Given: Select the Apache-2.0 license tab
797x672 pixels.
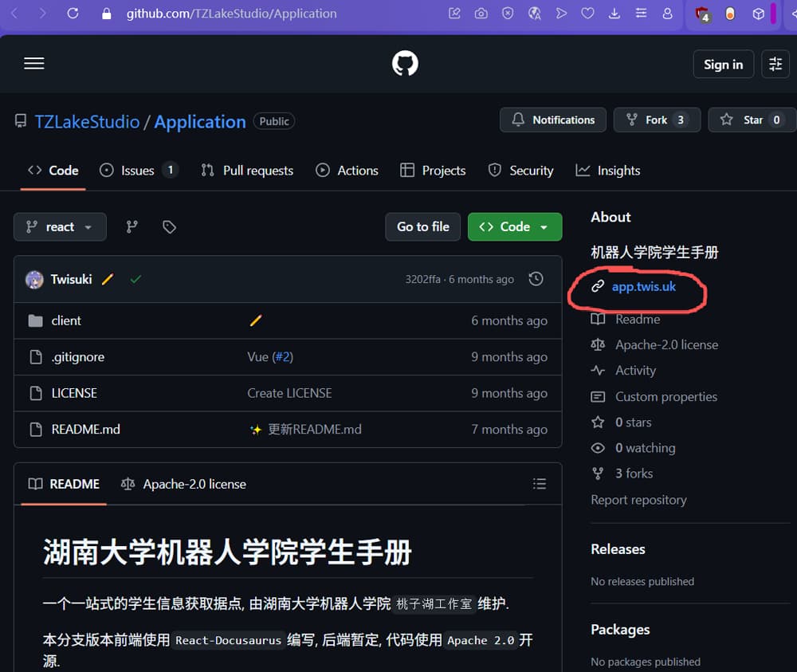Looking at the screenshot, I should pyautogui.click(x=183, y=485).
